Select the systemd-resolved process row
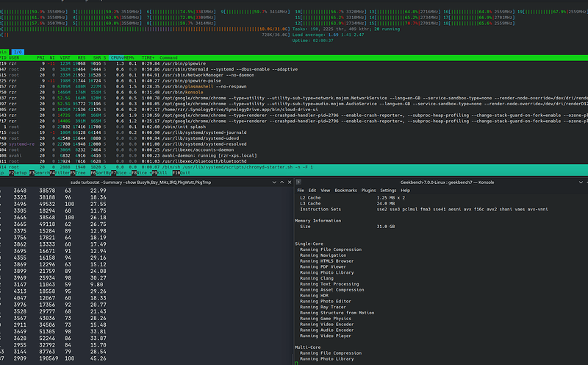The width and height of the screenshot is (588, 365). tap(294, 143)
